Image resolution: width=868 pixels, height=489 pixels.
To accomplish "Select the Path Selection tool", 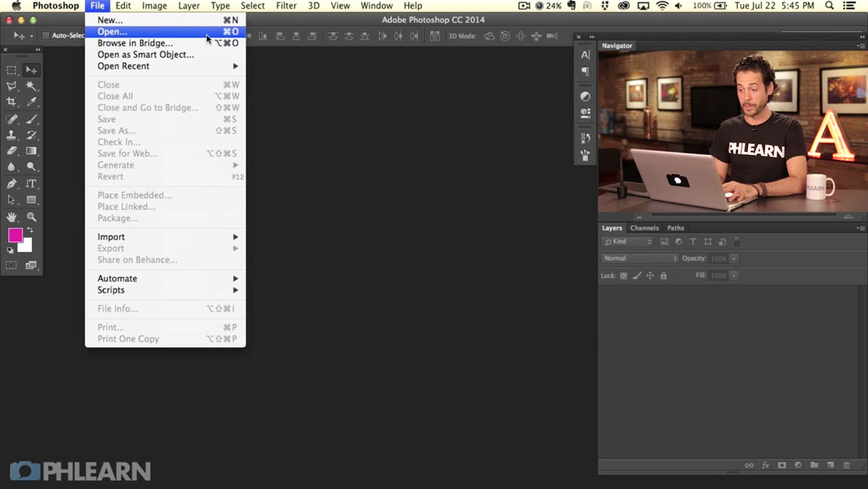I will pyautogui.click(x=12, y=200).
